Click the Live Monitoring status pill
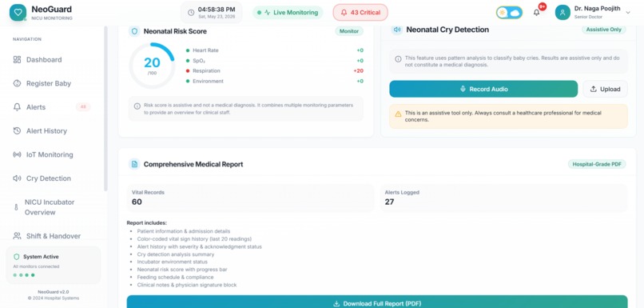The height and width of the screenshot is (308, 644). 288,13
